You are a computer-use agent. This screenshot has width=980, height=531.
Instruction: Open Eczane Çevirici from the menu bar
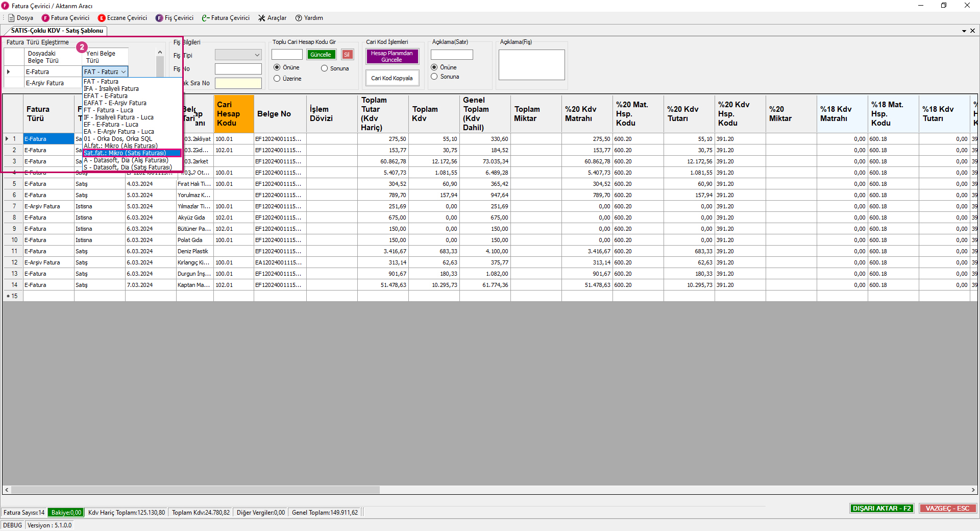(122, 18)
